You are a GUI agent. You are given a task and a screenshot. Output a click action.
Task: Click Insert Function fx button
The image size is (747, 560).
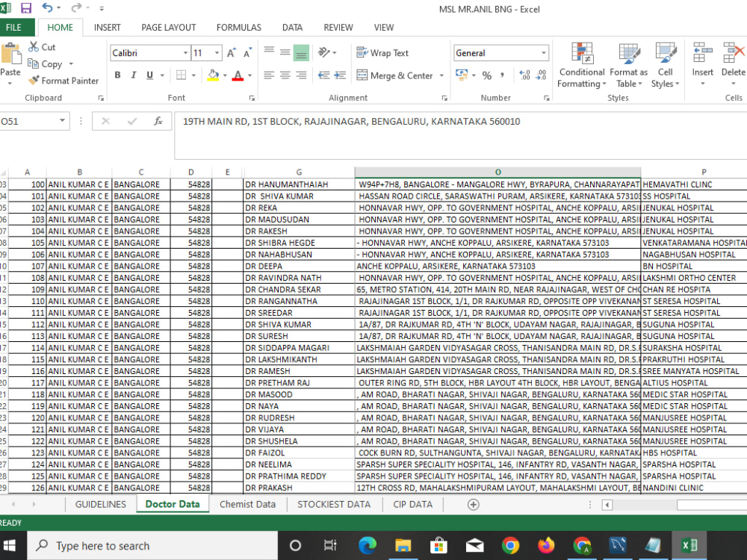click(x=158, y=122)
